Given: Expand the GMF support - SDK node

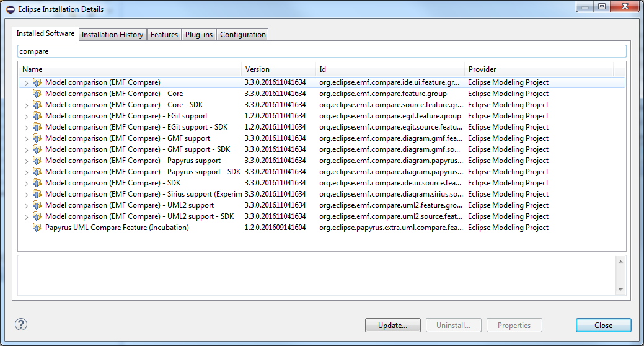Looking at the screenshot, I should (26, 150).
